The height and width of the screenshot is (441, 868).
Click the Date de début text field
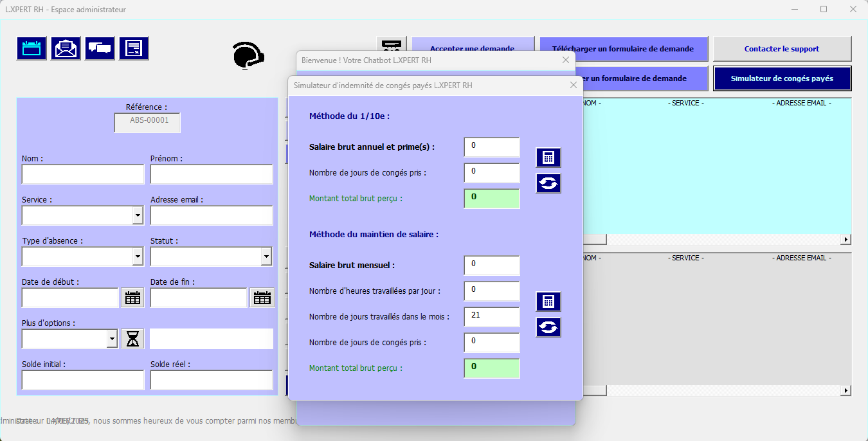click(71, 298)
